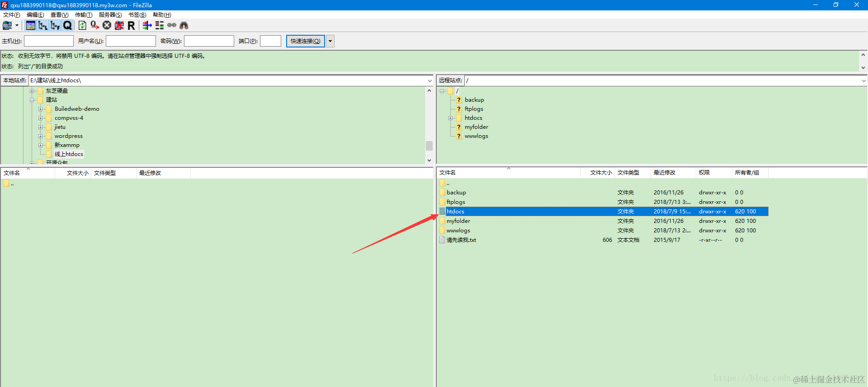Refresh the file and folder lists
The width and height of the screenshot is (868, 387).
(x=82, y=25)
